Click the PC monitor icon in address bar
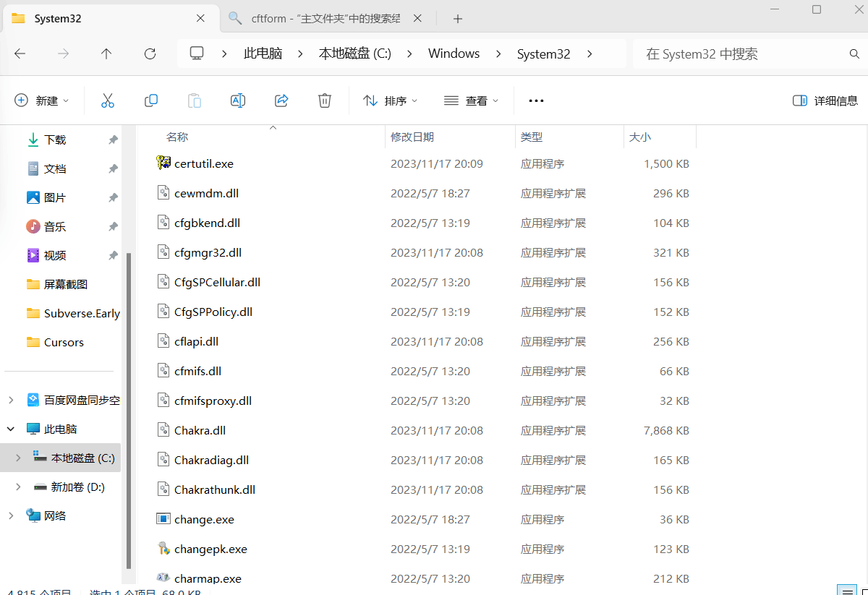Viewport: 868px width, 595px height. pos(197,53)
